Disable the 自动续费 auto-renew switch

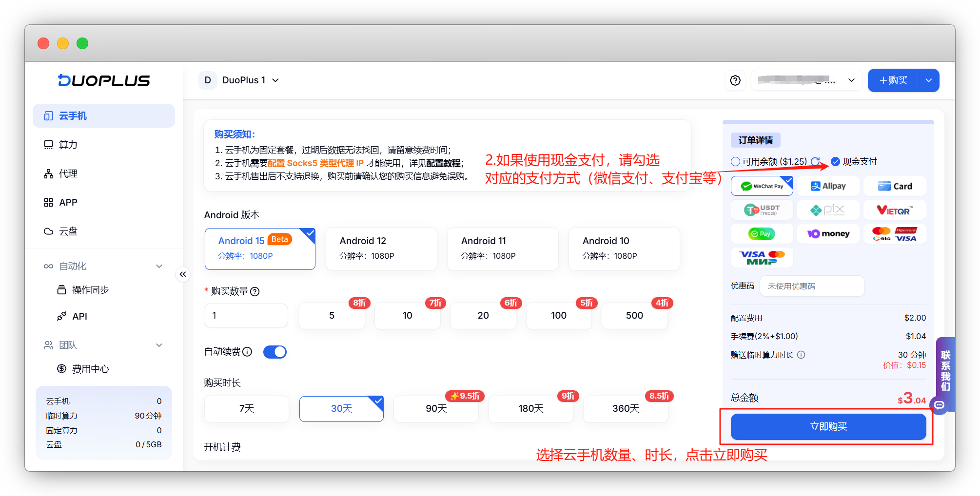[x=274, y=351]
